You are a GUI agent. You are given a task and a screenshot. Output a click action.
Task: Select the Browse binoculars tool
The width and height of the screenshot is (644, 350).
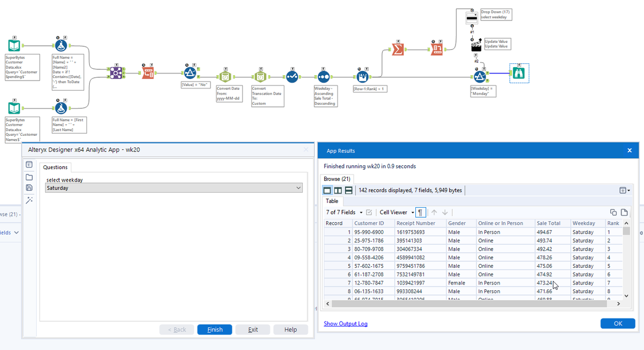pos(519,74)
